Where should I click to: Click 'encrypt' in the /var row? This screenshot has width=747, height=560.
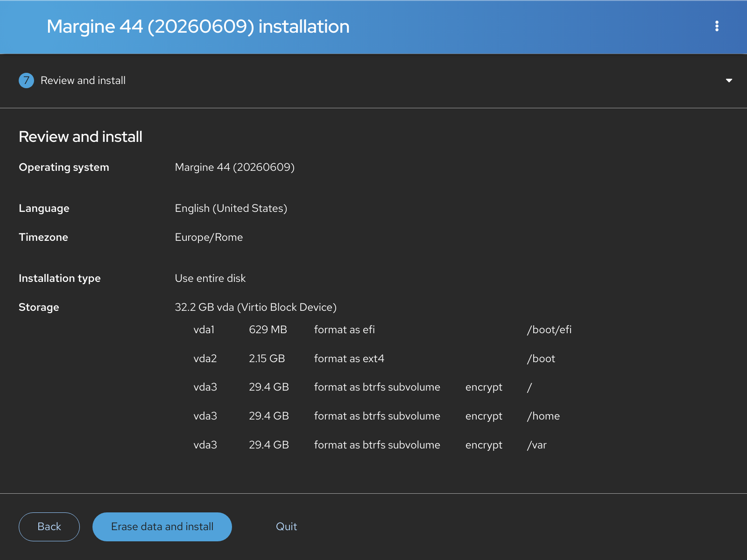point(484,445)
